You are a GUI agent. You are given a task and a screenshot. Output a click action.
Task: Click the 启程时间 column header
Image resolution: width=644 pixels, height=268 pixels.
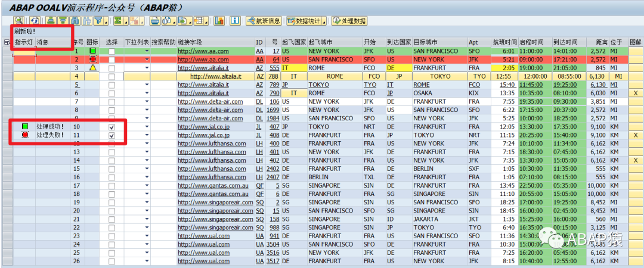535,42
